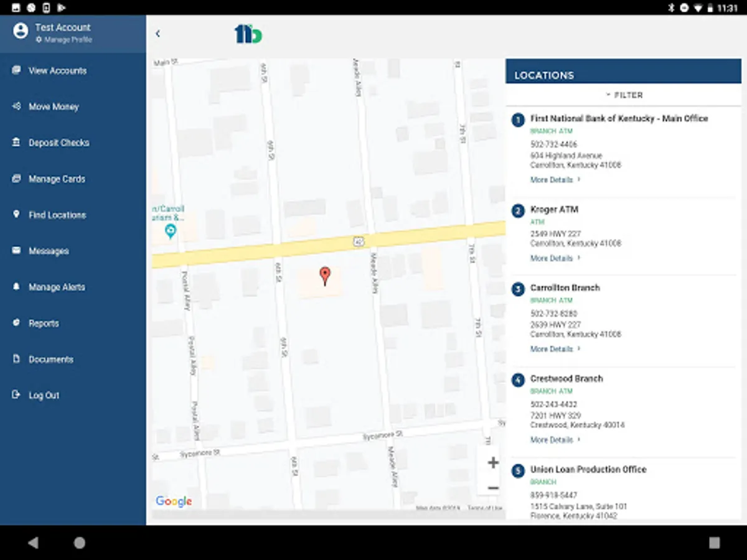
Task: Select Union Loan Production Office location
Action: point(588,470)
